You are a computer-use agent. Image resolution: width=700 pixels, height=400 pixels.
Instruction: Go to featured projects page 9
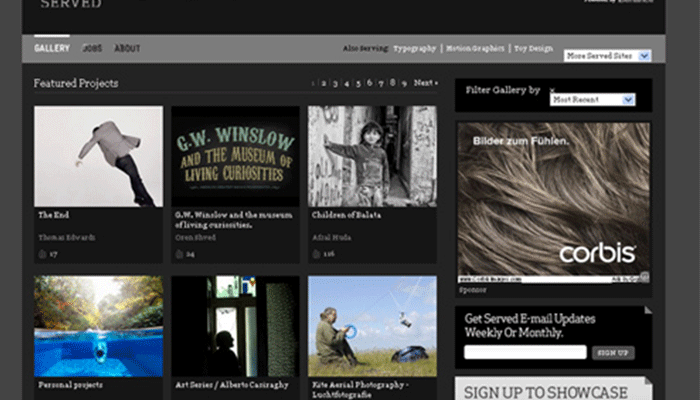click(x=404, y=83)
